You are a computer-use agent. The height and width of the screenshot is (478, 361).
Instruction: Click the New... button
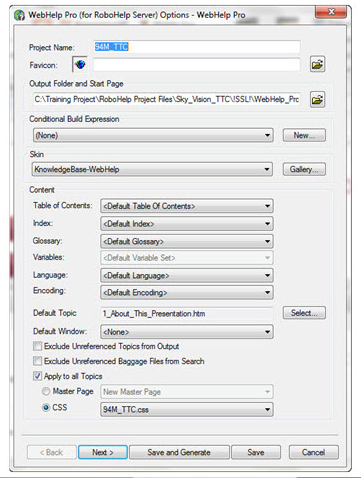click(304, 135)
